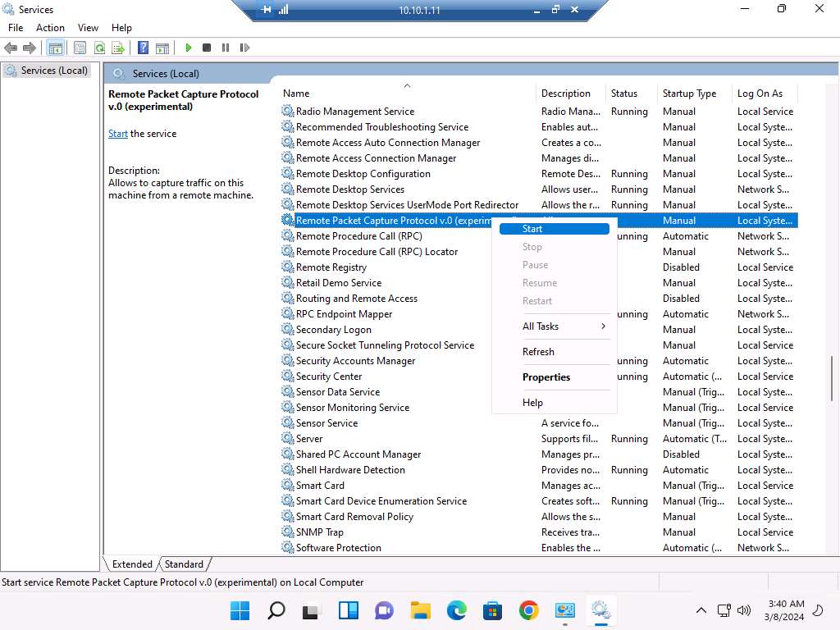The image size is (840, 630).
Task: Click the Refresh toolbar icon
Action: click(x=99, y=48)
